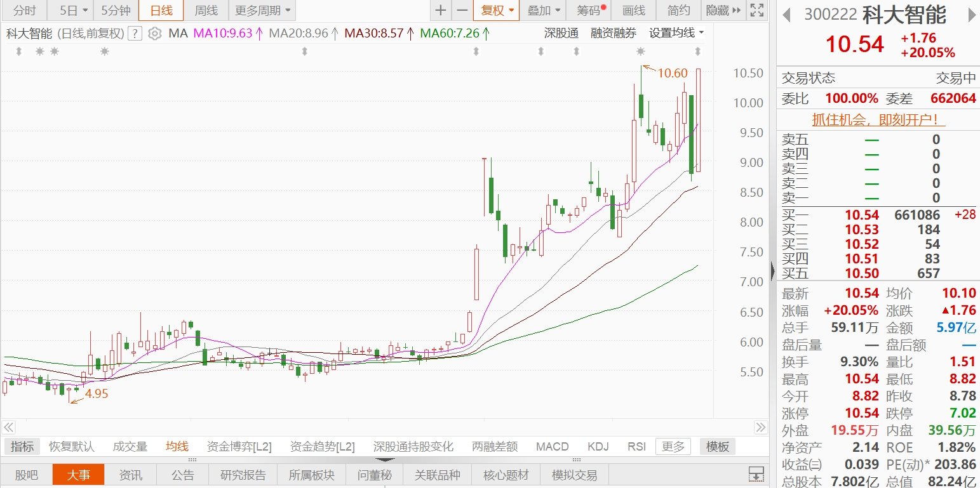Click the 模板 template button
The height and width of the screenshot is (488, 980).
click(x=718, y=446)
